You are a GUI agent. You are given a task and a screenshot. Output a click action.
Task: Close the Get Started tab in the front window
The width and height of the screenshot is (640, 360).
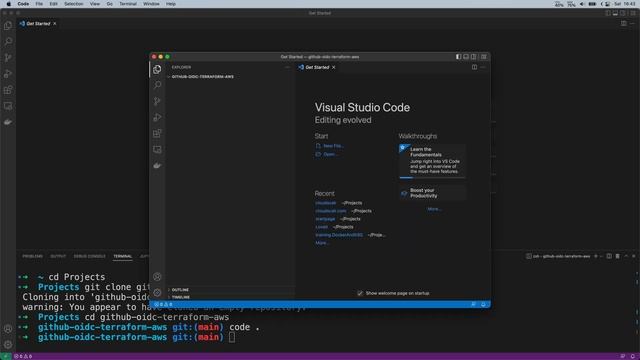[333, 67]
